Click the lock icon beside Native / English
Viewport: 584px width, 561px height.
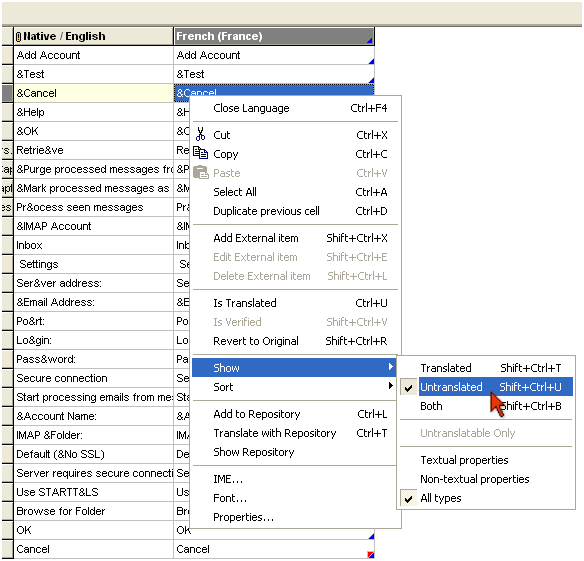tap(19, 37)
